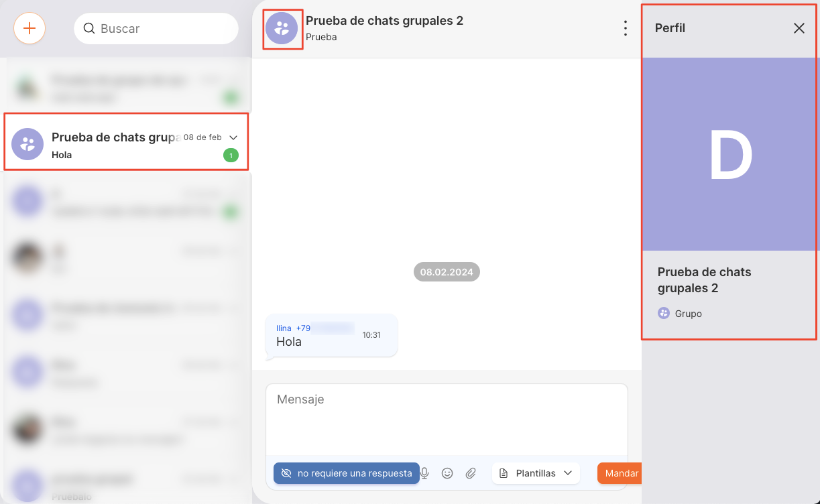Click the Grupo label icon in profile
The height and width of the screenshot is (504, 820).
coord(664,313)
